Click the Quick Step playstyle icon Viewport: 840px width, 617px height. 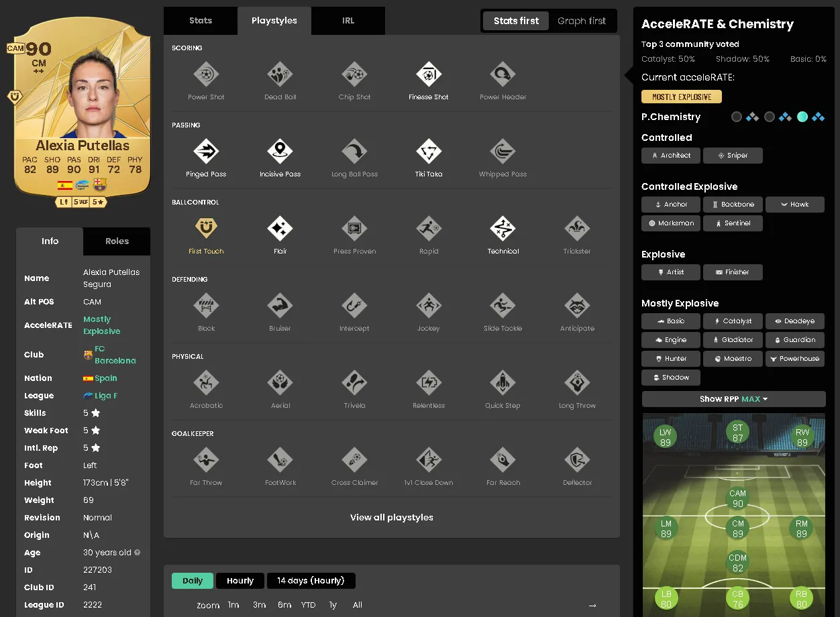click(x=503, y=383)
